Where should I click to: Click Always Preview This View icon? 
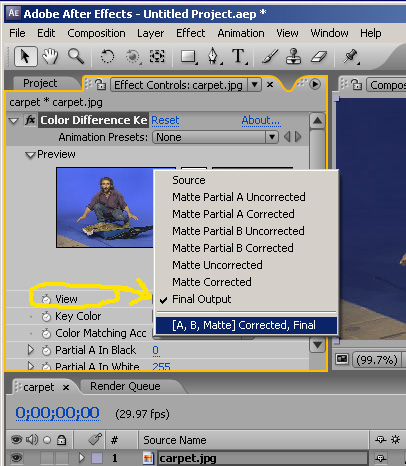click(342, 359)
